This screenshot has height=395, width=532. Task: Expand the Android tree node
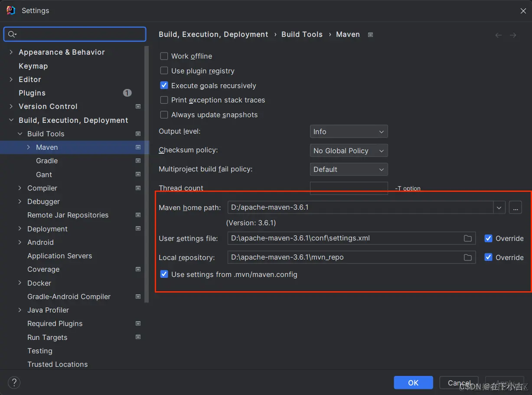click(x=20, y=242)
